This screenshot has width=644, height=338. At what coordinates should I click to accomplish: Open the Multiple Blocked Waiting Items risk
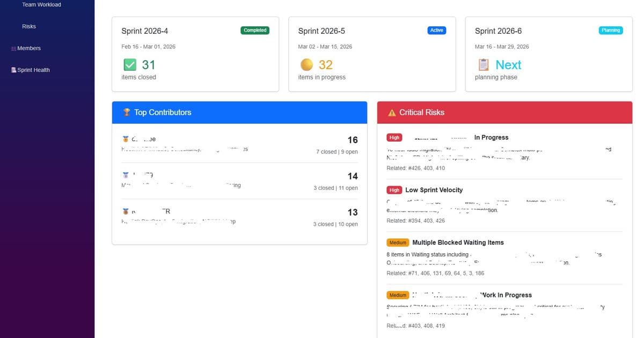point(458,243)
